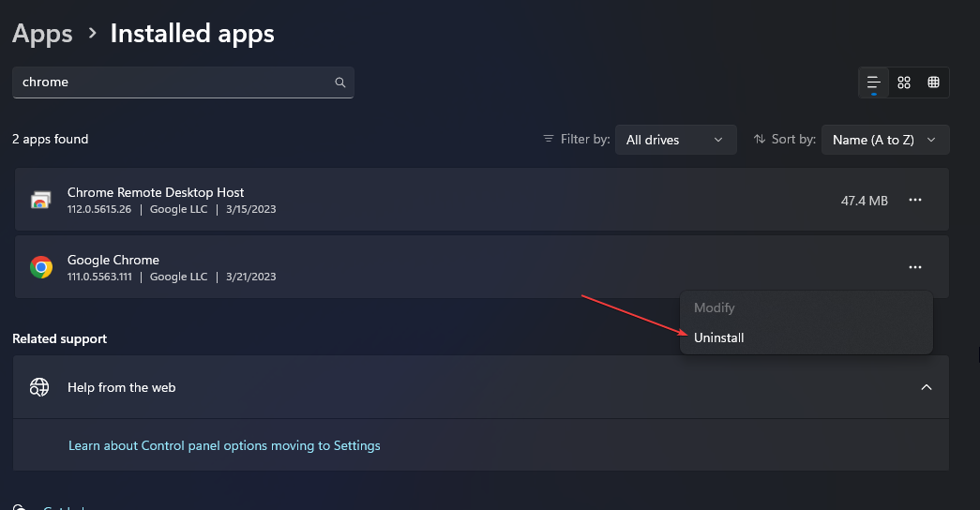Open more options for Google Chrome
The height and width of the screenshot is (510, 980).
915,267
